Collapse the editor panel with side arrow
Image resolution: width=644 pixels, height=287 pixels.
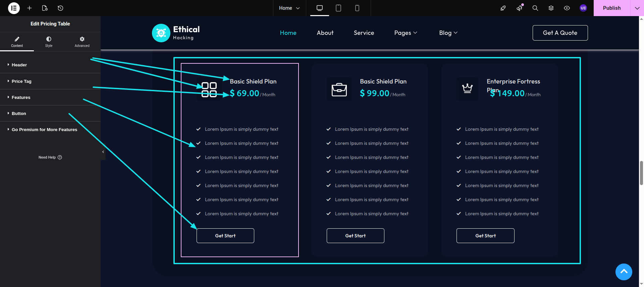click(103, 152)
